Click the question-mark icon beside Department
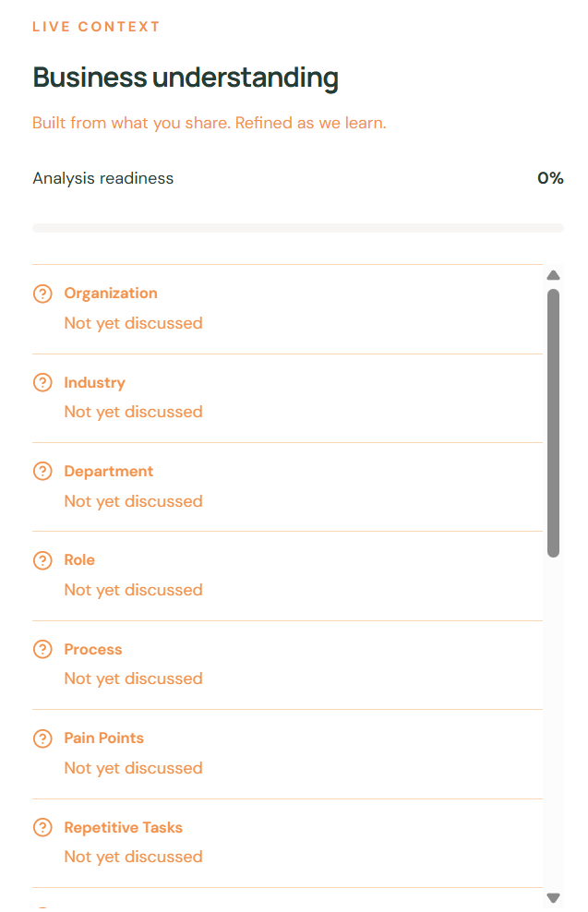This screenshot has width=588, height=912. [42, 471]
